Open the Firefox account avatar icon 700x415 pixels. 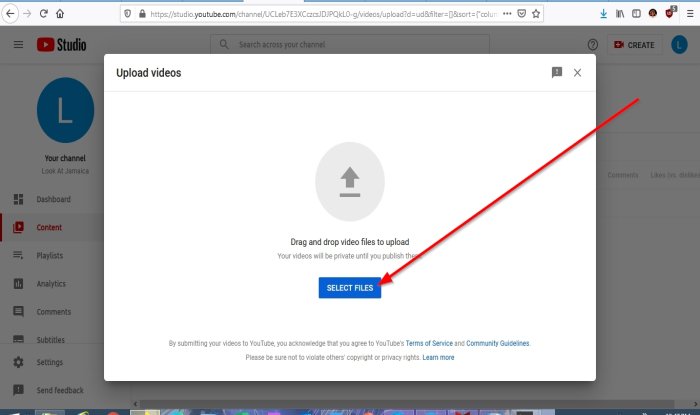pos(653,13)
